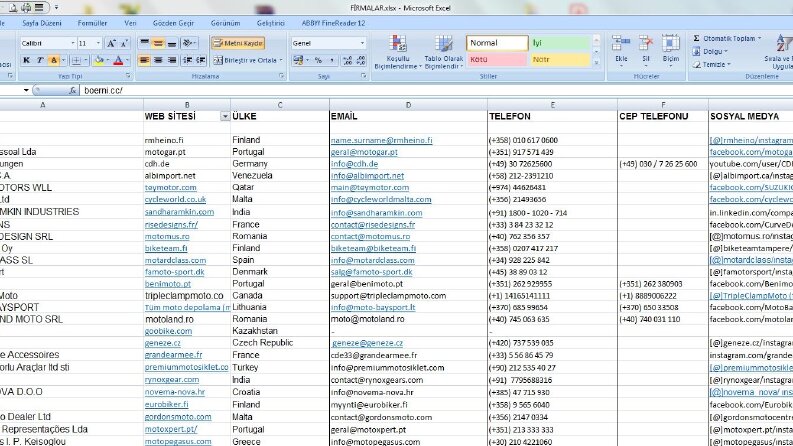This screenshot has height=446, width=793.
Task: Apply the İyi green cell style
Action: [560, 43]
